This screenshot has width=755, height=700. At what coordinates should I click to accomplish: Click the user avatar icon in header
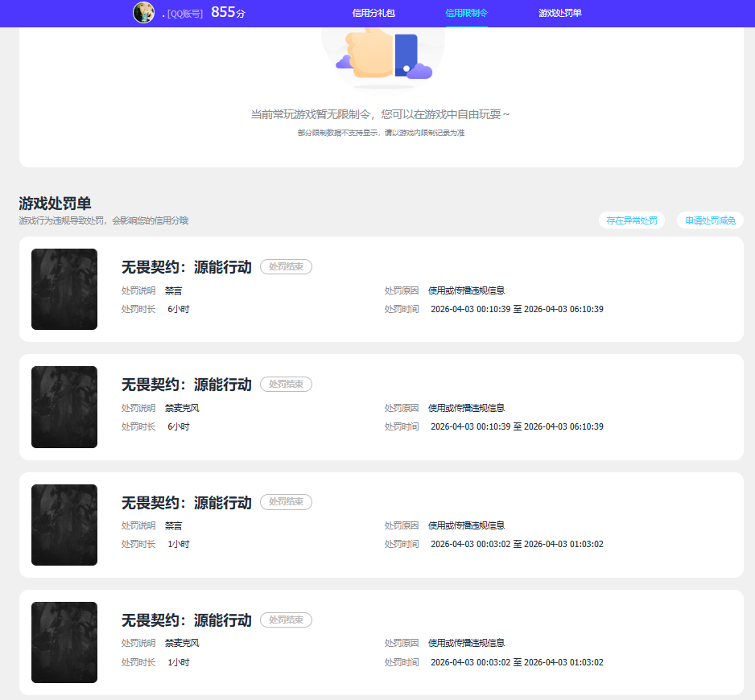pyautogui.click(x=143, y=13)
